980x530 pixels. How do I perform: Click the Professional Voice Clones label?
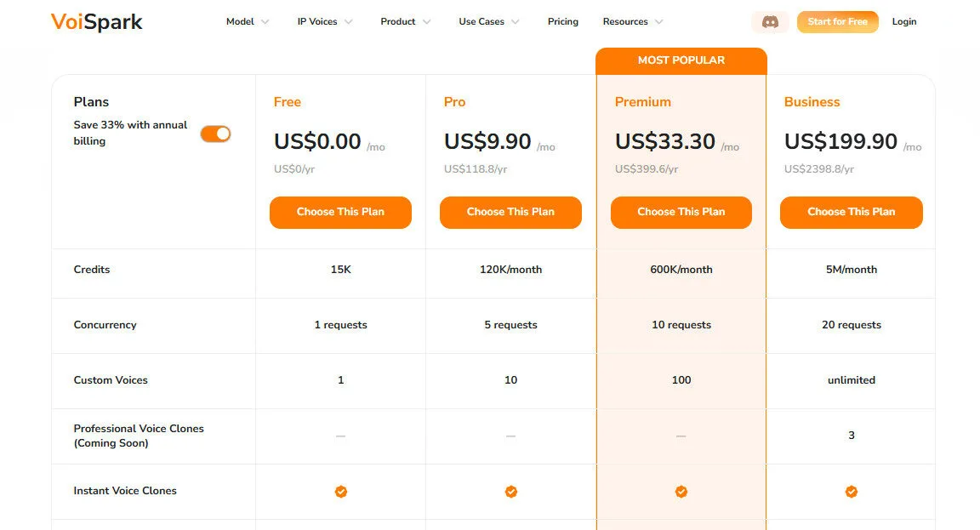(139, 436)
